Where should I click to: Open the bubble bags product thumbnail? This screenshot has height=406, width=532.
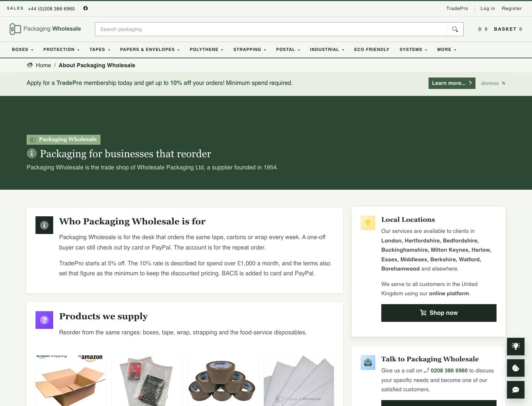147,381
